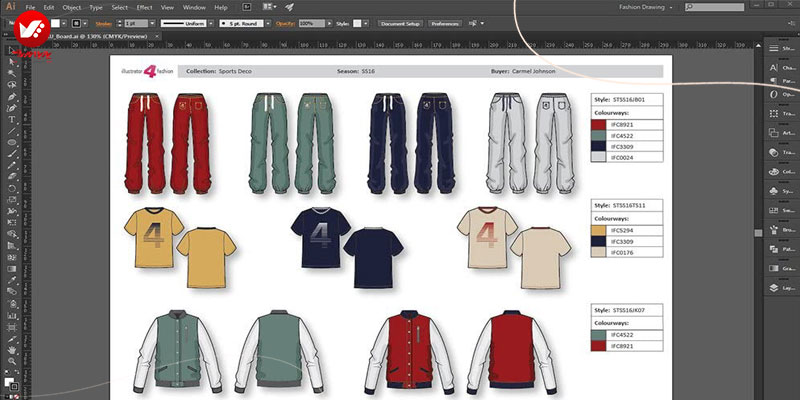
Task: Click the Stroke label link
Action: (104, 23)
